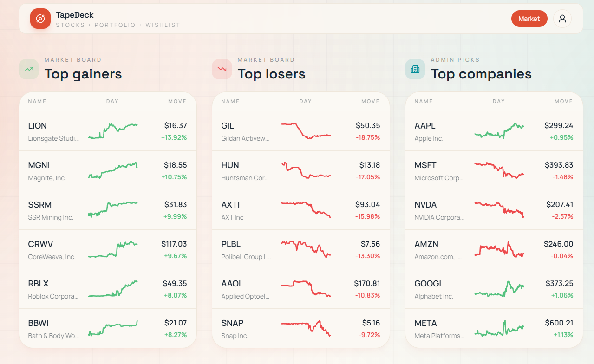Open the Market button in header
594x364 pixels.
click(x=529, y=19)
